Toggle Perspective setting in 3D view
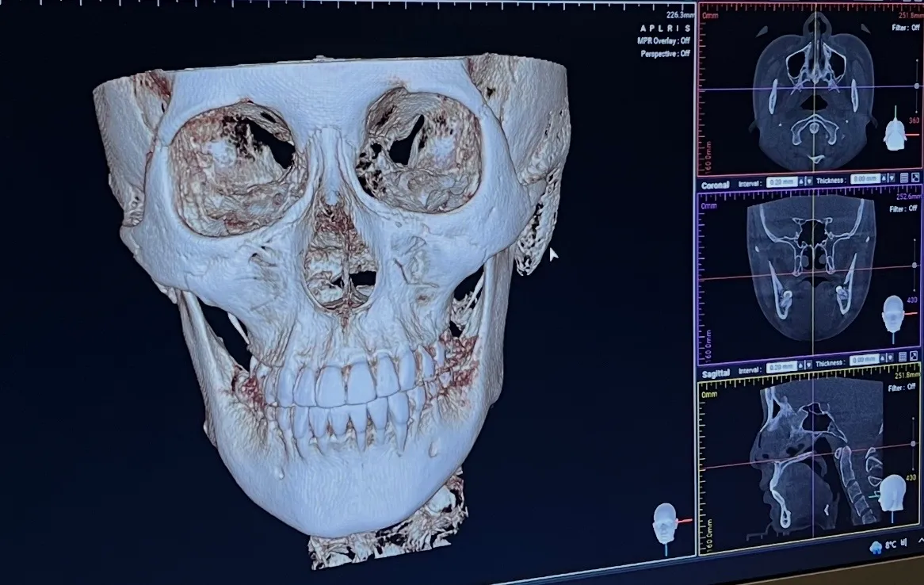The height and width of the screenshot is (585, 924). click(x=666, y=54)
